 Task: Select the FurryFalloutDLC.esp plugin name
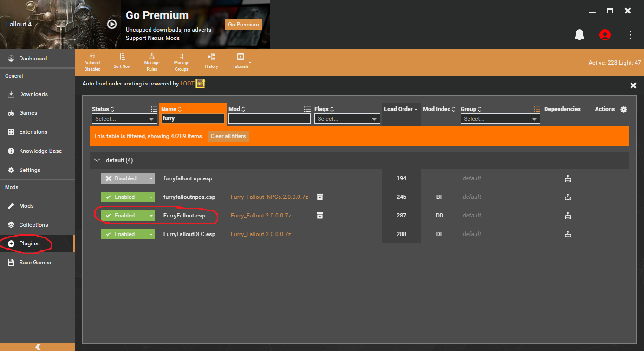(x=189, y=234)
